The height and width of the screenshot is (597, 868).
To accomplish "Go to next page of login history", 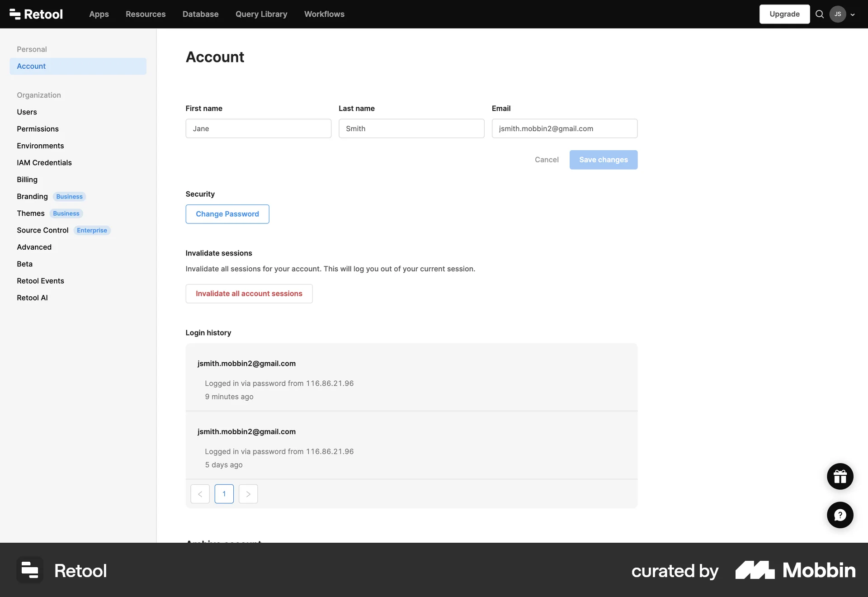I will tap(248, 494).
